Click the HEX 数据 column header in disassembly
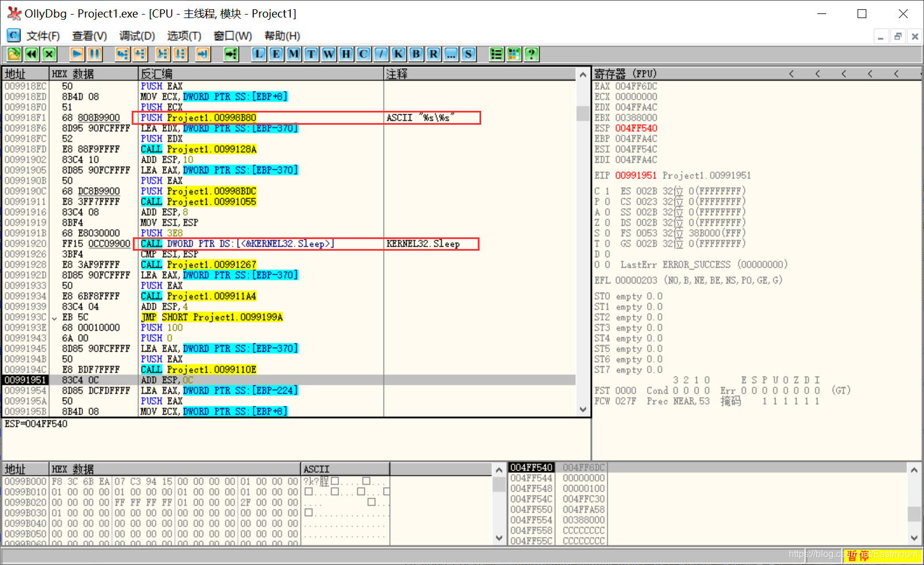This screenshot has width=924, height=565. click(x=94, y=73)
